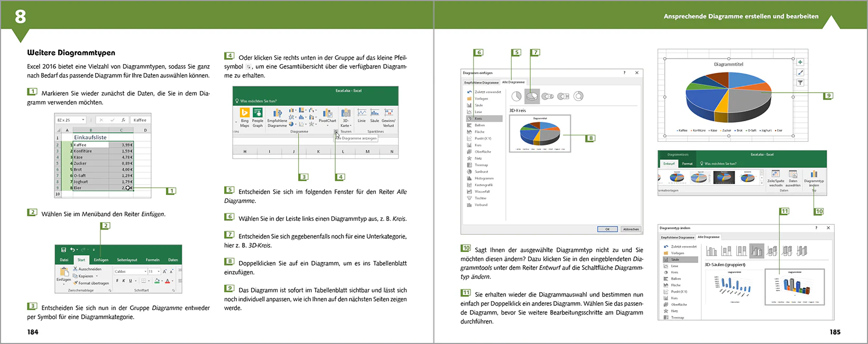Select the dark chart style thumbnail
The image size is (868, 344).
(x=724, y=177)
